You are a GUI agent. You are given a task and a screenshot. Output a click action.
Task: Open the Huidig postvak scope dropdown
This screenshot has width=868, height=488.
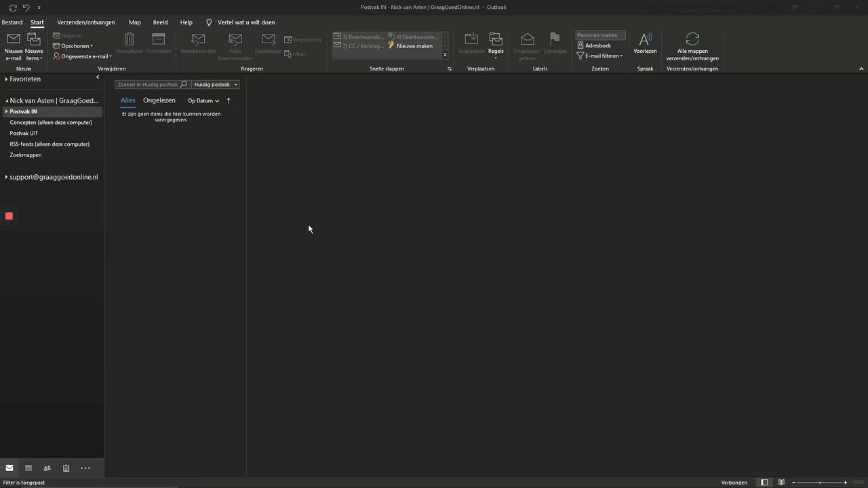tap(215, 85)
